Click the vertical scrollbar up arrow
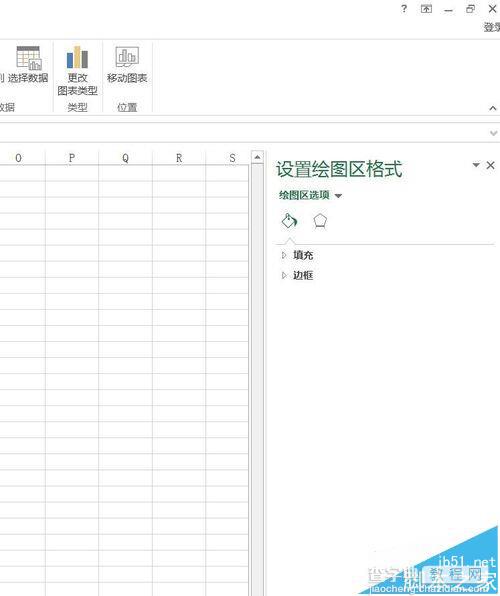Viewport: 500px width, 596px height. 257,157
